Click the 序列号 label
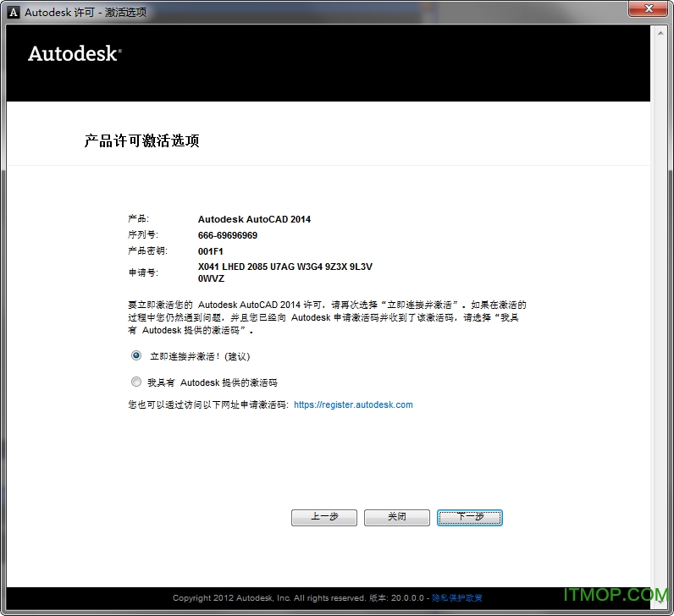674x616 pixels. tap(143, 234)
